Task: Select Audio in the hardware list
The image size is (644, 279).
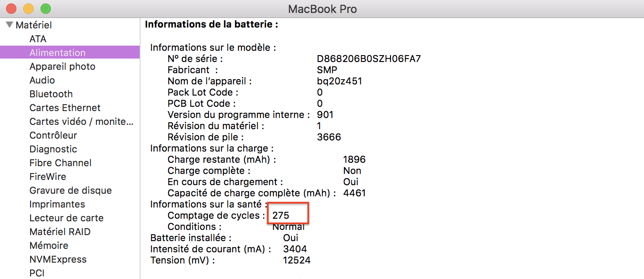Action: (x=42, y=80)
